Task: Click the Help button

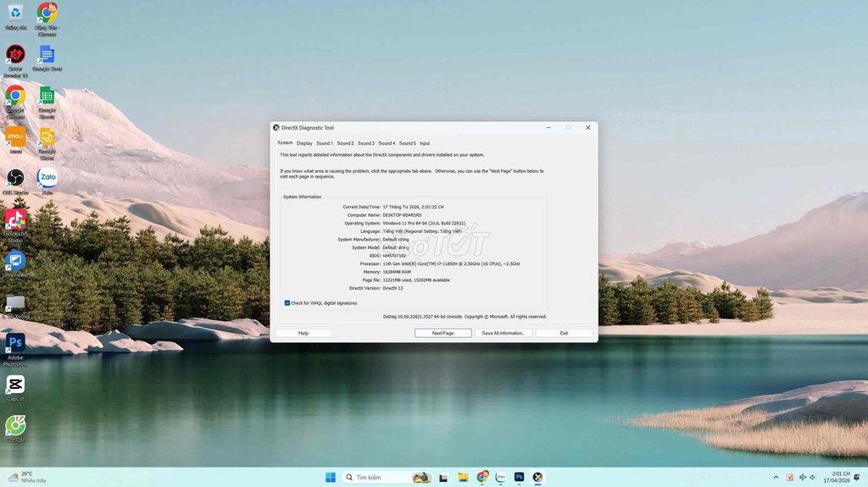Action: click(x=303, y=333)
